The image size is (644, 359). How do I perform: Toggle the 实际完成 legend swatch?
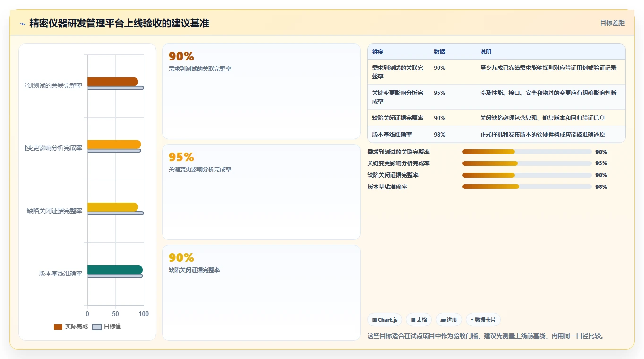coord(58,326)
